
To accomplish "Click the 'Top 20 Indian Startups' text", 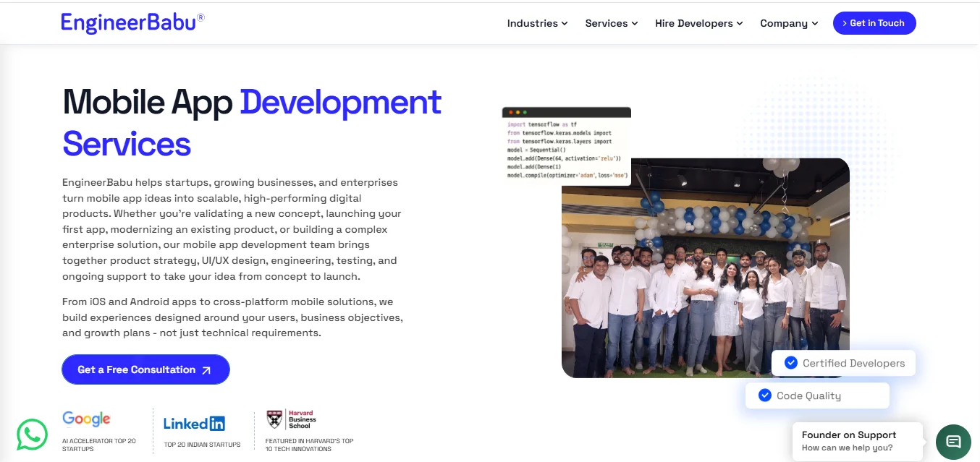I will pos(203,445).
